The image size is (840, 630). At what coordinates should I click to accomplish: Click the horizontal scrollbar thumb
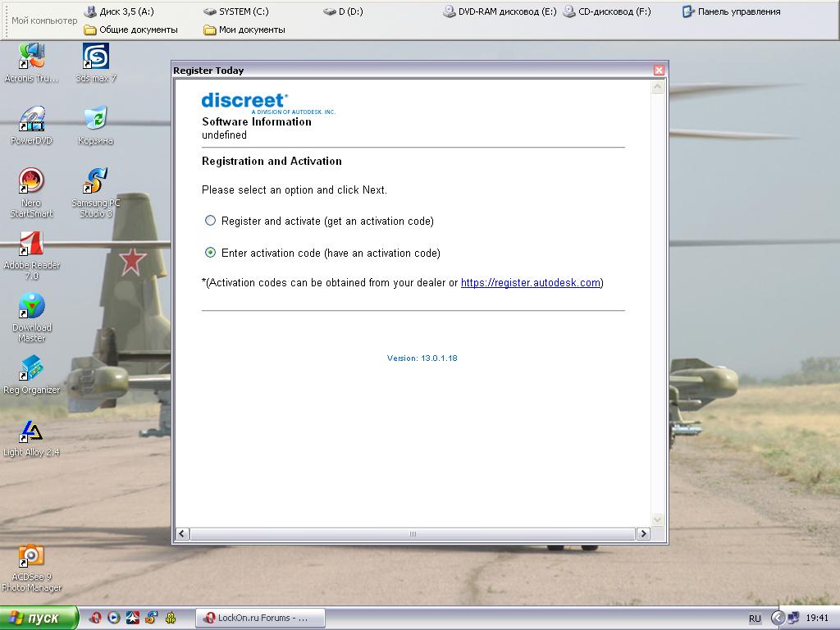click(413, 533)
